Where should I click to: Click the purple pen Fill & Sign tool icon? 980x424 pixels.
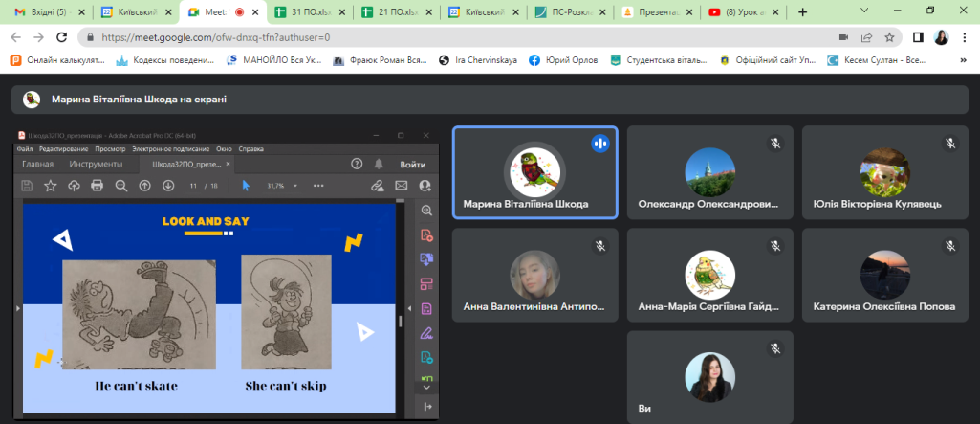pyautogui.click(x=427, y=333)
